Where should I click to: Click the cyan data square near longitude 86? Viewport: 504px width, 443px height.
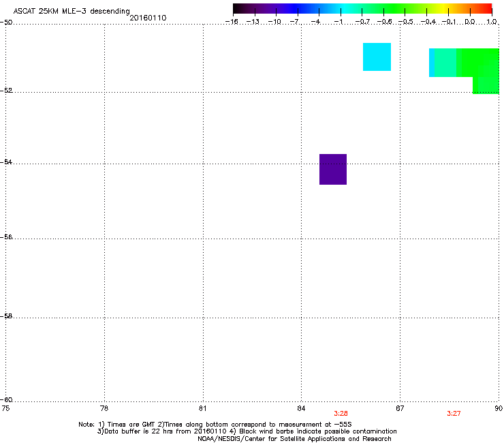point(377,57)
